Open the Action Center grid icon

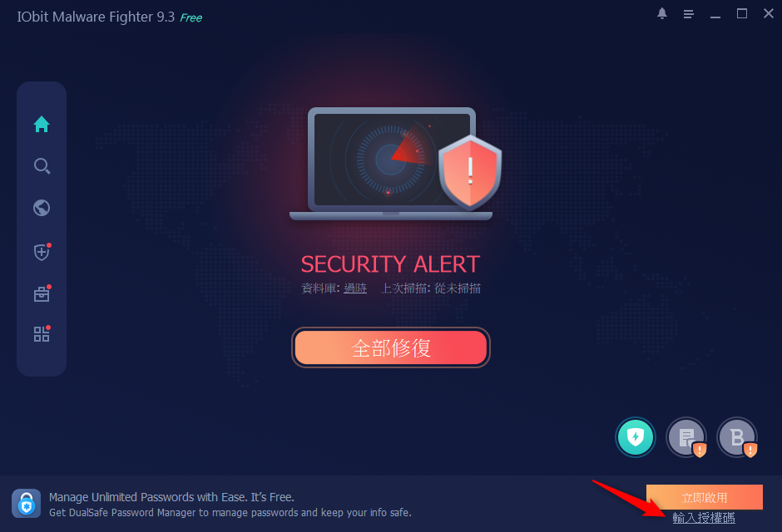[x=42, y=333]
